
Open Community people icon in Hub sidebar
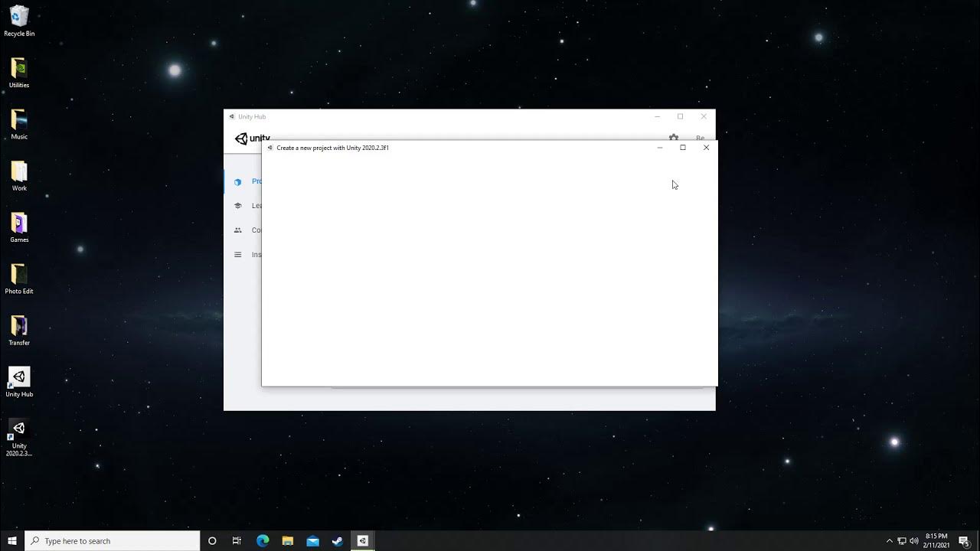pos(237,230)
